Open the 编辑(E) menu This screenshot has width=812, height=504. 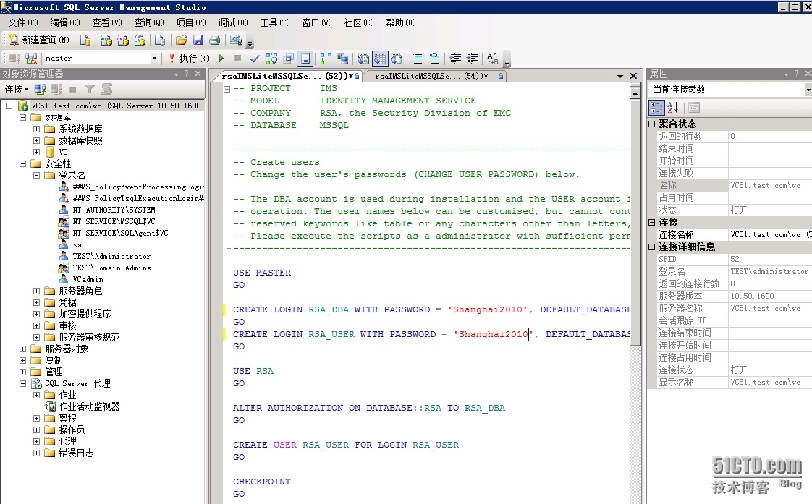click(x=65, y=22)
